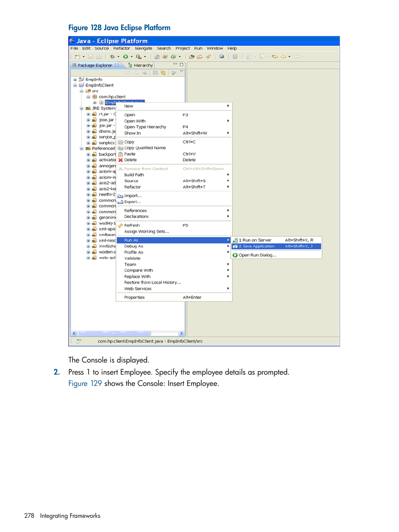Viewport: 399px width, 532px height.
Task: Expand the EmpInfo project node
Action: pyautogui.click(x=75, y=80)
